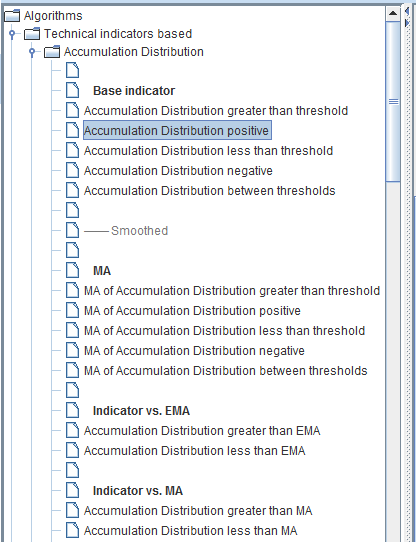
Task: Select Accumulation Distribution negative item
Action: tap(178, 171)
